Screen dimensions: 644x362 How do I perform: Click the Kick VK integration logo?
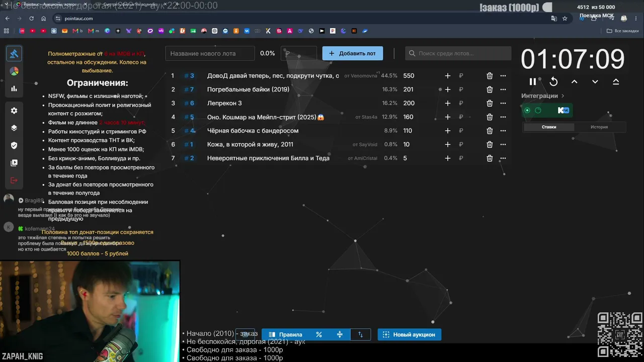click(x=563, y=110)
